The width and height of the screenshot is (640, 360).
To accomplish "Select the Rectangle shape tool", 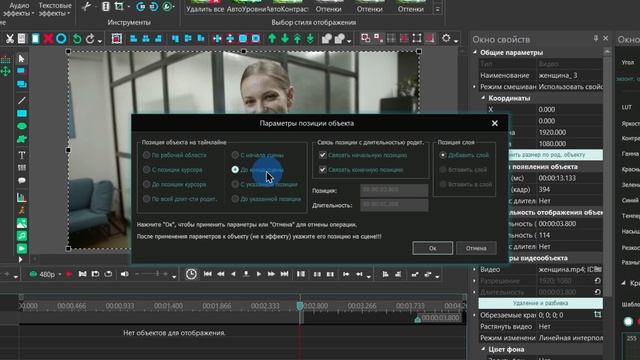I will pyautogui.click(x=22, y=113).
